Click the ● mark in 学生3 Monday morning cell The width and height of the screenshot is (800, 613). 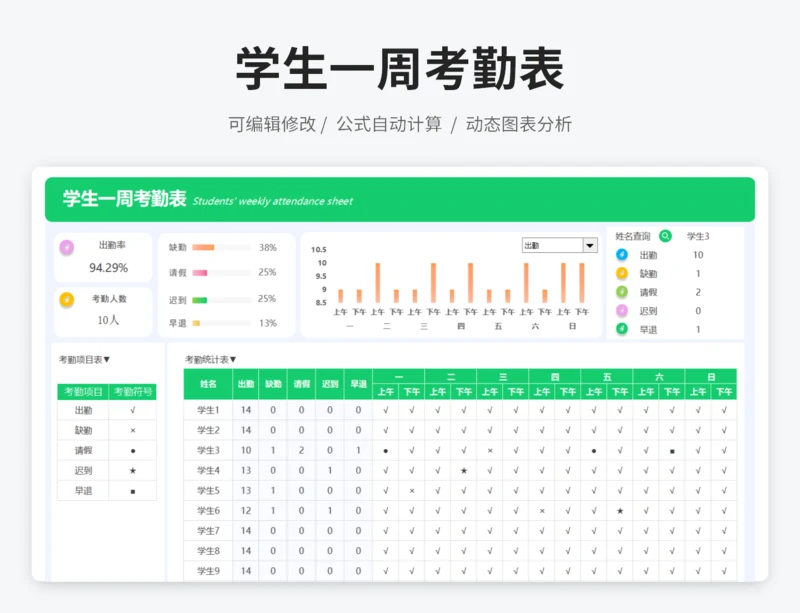pyautogui.click(x=386, y=451)
